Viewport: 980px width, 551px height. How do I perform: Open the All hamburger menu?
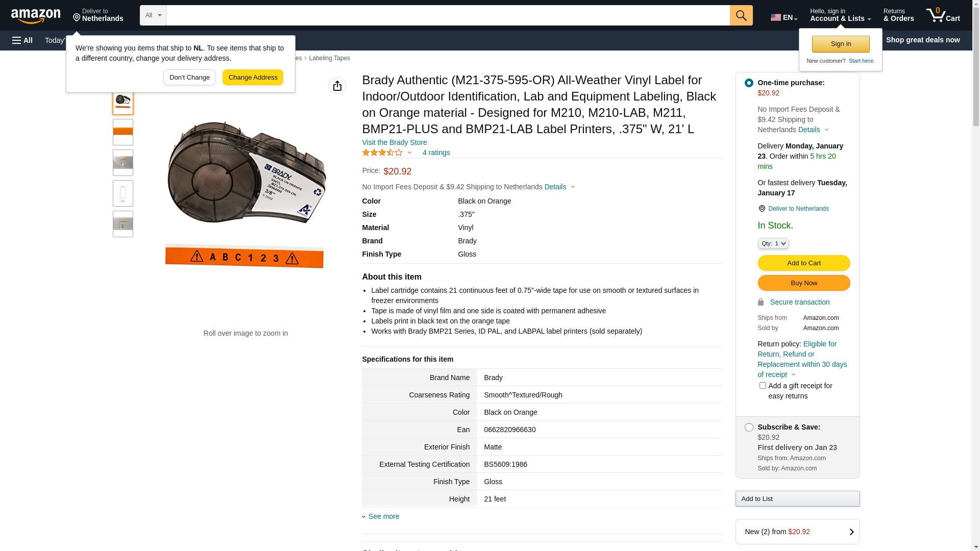tap(22, 40)
